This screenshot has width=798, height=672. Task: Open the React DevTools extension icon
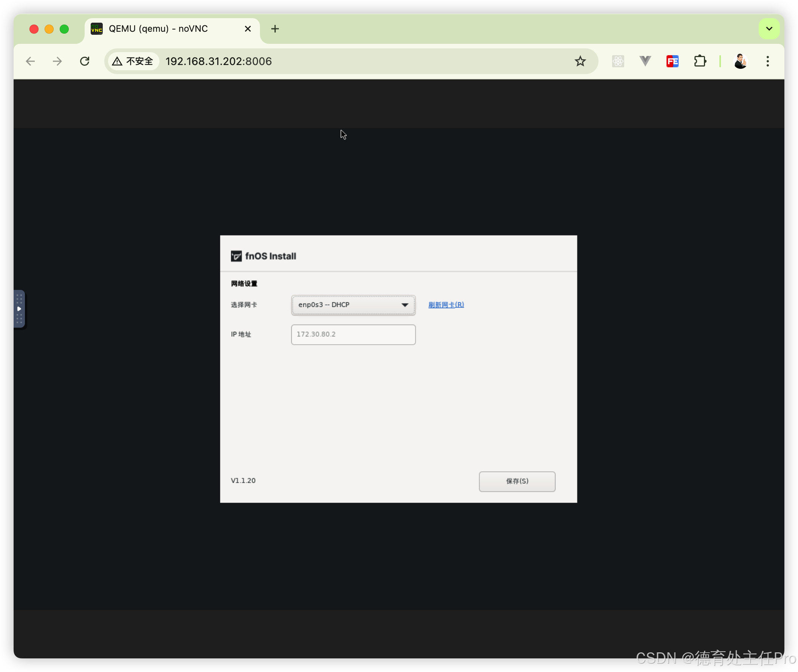tap(617, 61)
